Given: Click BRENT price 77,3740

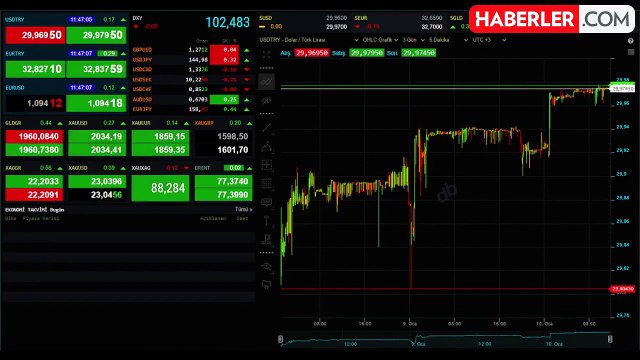Looking at the screenshot, I should 224,181.
